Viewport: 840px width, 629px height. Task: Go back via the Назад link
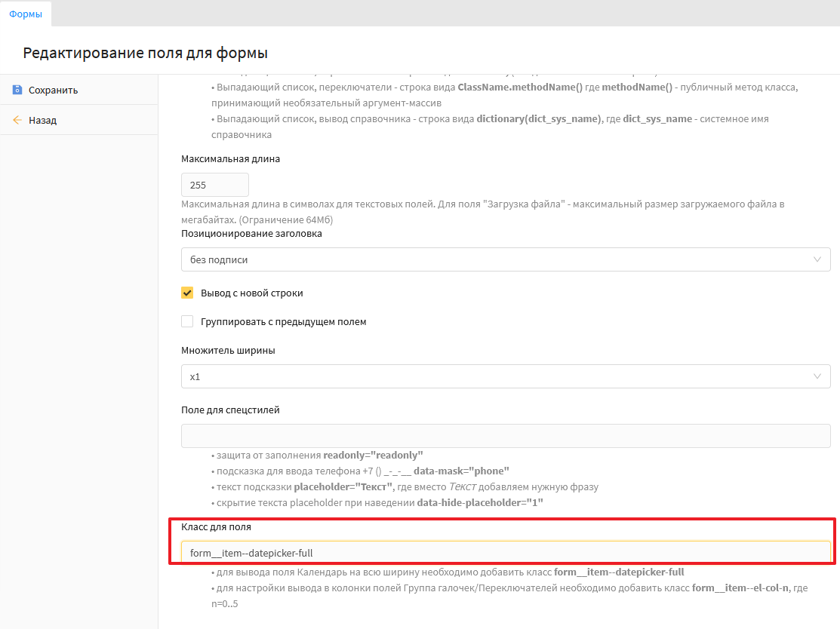tap(42, 120)
